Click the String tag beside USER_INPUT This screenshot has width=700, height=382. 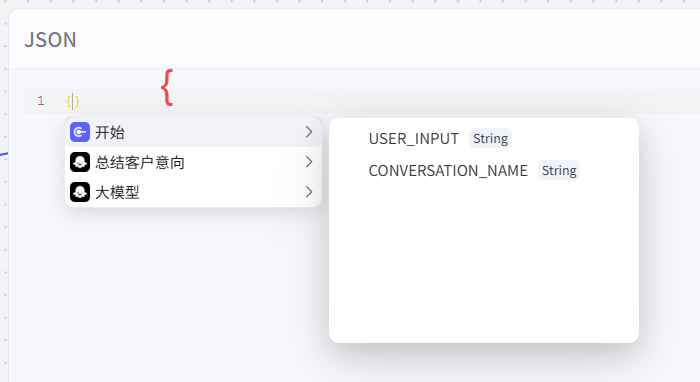(490, 138)
